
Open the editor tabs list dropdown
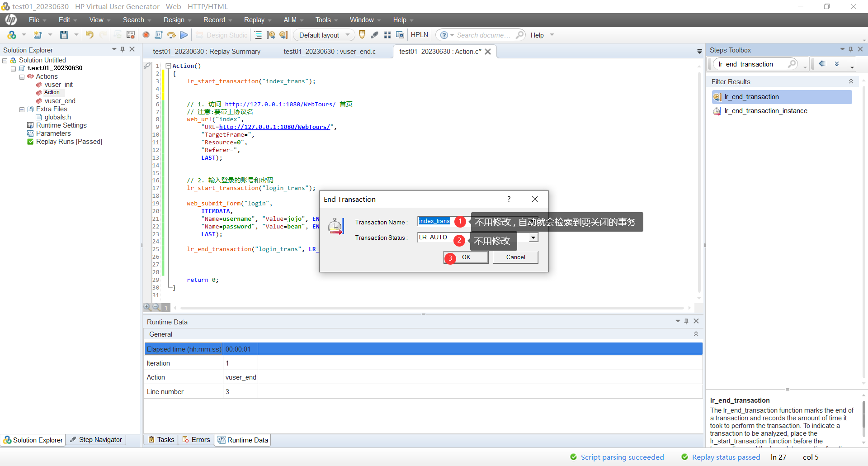pos(699,52)
